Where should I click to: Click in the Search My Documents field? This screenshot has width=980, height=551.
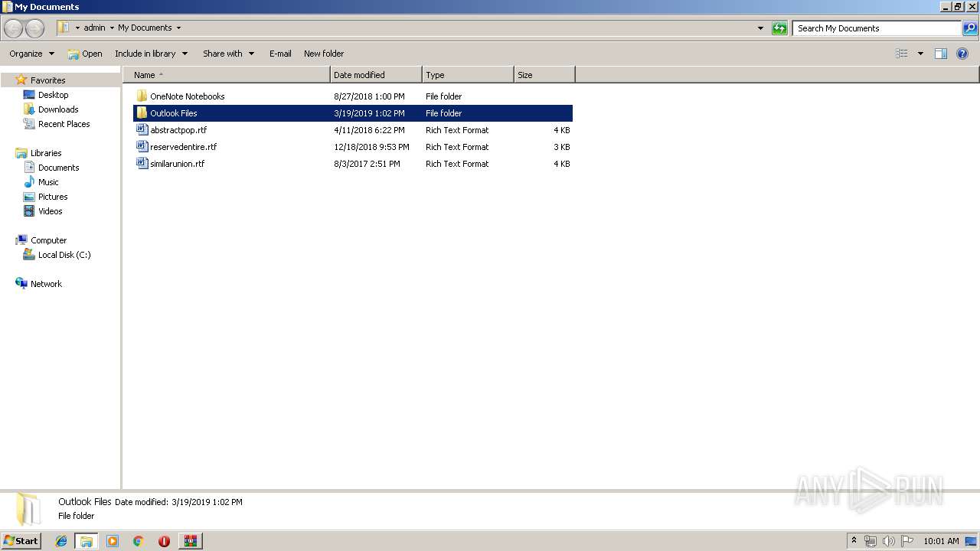877,28
